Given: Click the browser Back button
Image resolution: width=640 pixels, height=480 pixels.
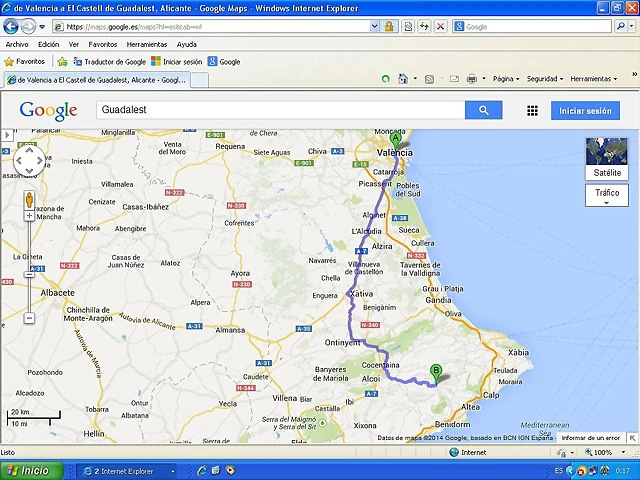Looking at the screenshot, I should (11, 27).
